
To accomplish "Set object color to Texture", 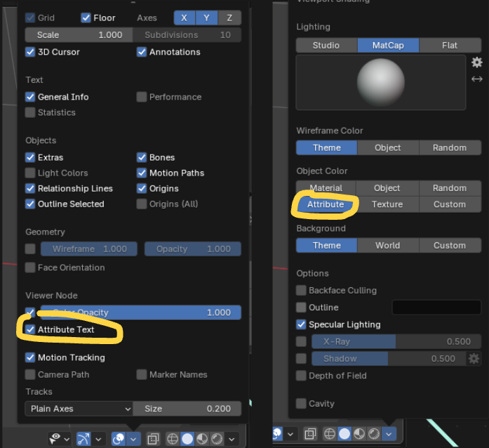I will tap(387, 204).
